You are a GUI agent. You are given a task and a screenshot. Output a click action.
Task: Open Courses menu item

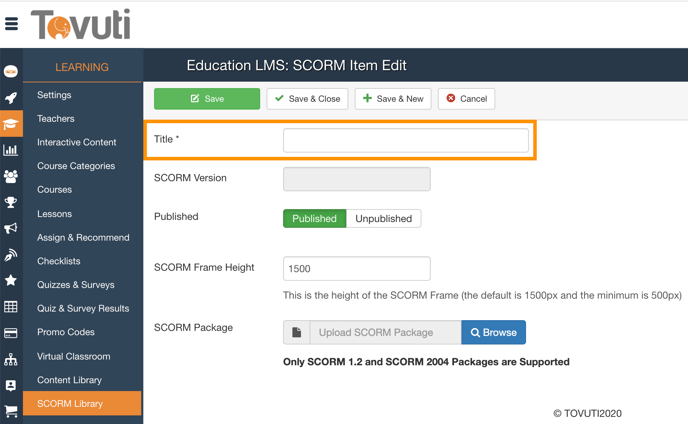pos(54,190)
